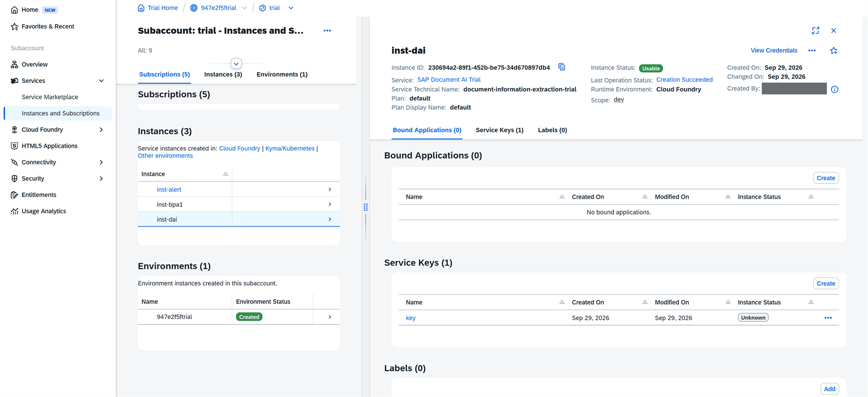The width and height of the screenshot is (868, 397).
Task: Create a new service key
Action: pyautogui.click(x=826, y=283)
